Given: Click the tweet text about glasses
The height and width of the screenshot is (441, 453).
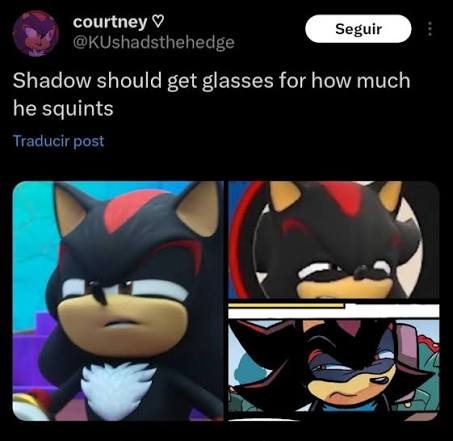Looking at the screenshot, I should coord(211,94).
